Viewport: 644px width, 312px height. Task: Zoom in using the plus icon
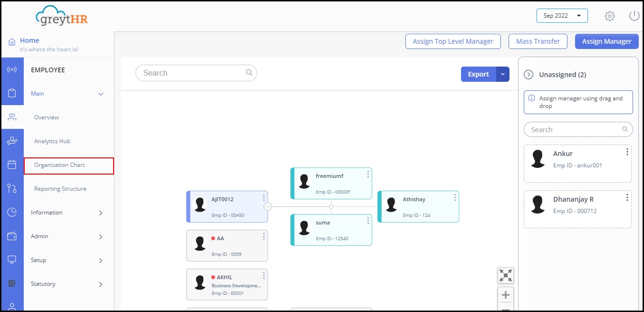click(505, 294)
